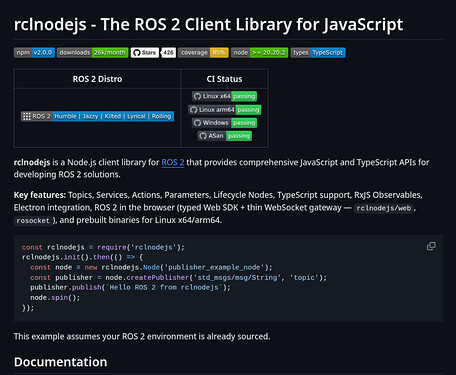
Task: Click the code line 'node.spin();'
Action: (55, 298)
